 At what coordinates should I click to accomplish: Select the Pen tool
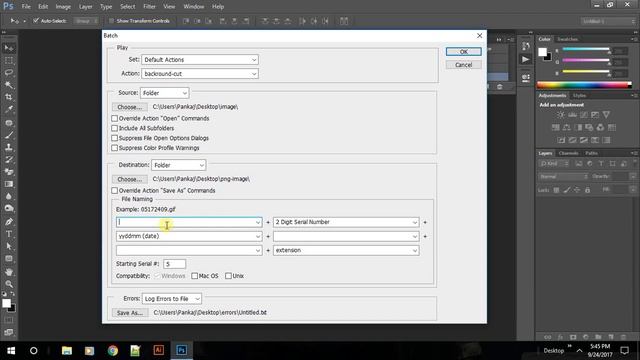(x=9, y=222)
